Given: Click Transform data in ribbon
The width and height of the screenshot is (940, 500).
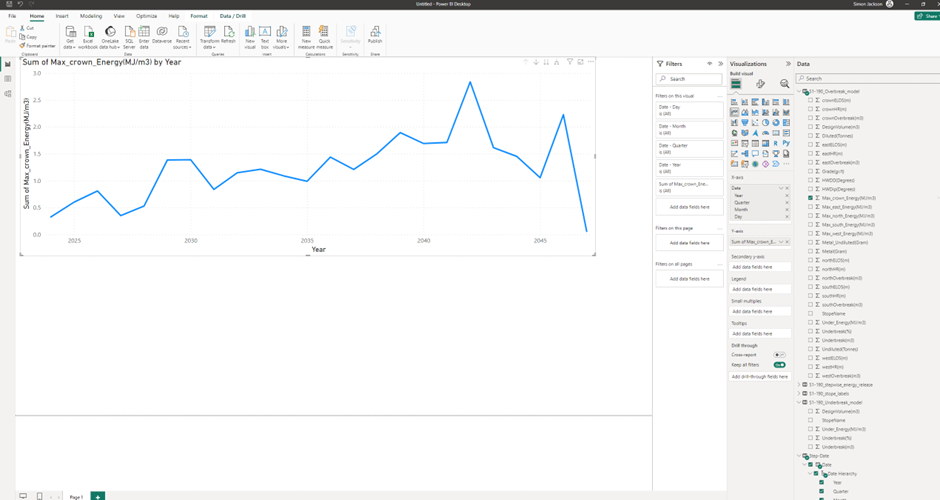Looking at the screenshot, I should (210, 37).
